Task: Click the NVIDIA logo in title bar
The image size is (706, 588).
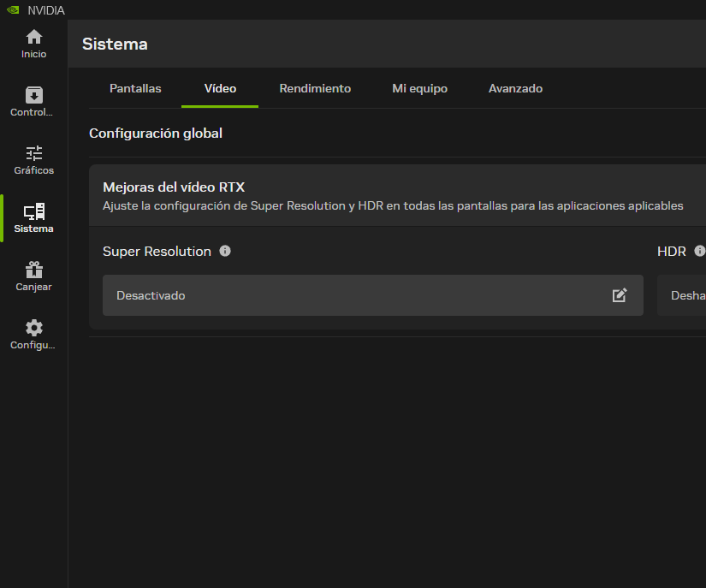Action: tap(13, 10)
